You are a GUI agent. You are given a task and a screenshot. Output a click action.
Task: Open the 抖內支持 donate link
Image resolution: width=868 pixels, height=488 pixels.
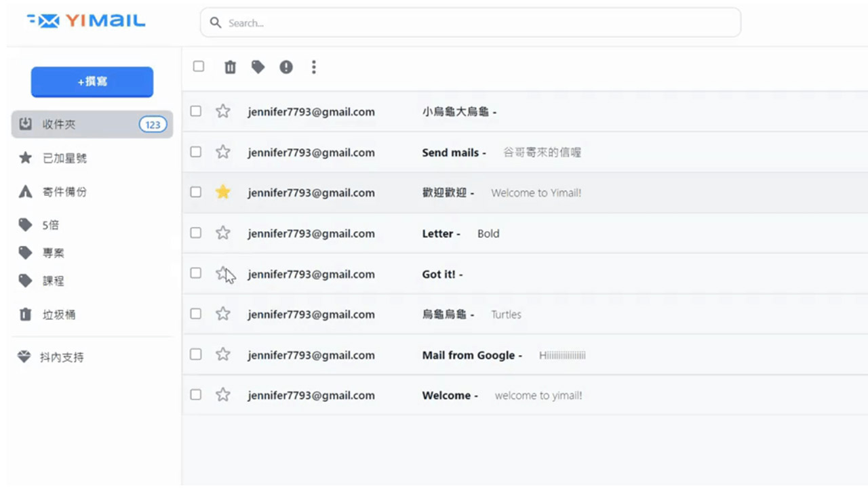(61, 357)
